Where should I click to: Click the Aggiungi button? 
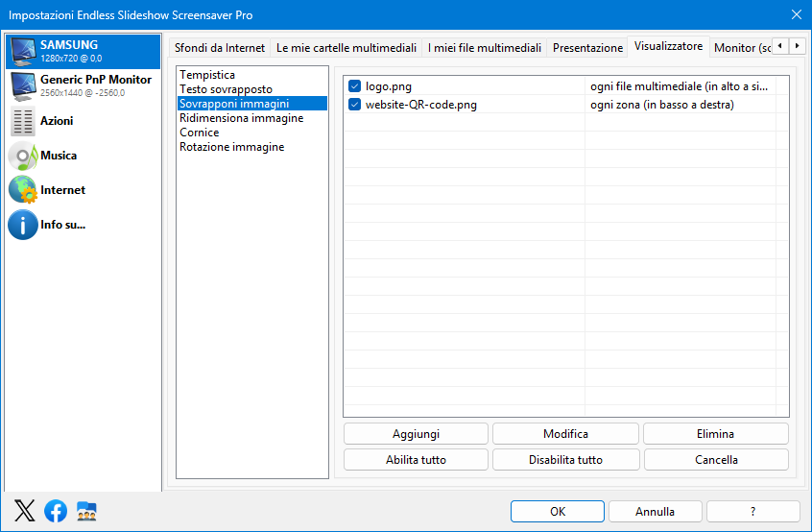[416, 434]
